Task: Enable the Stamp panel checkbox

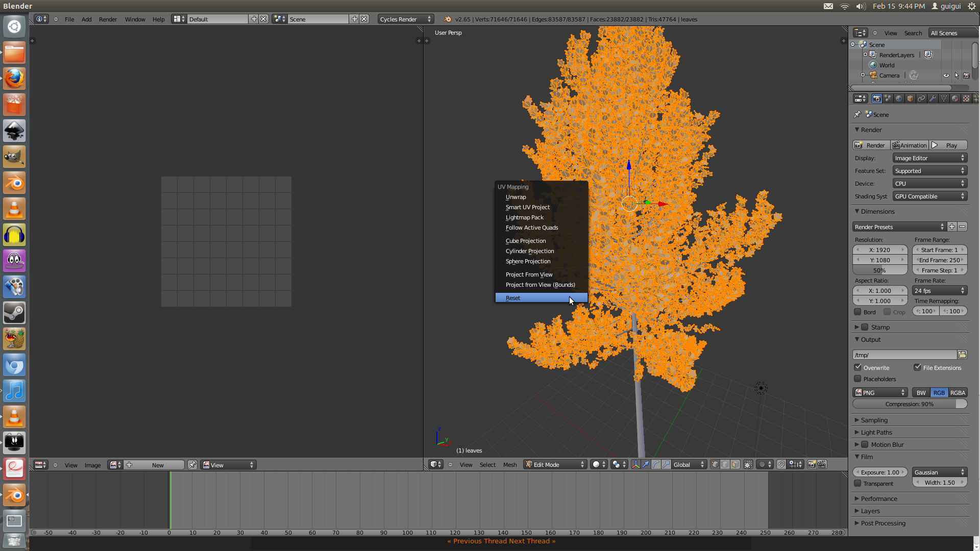Action: tap(865, 327)
